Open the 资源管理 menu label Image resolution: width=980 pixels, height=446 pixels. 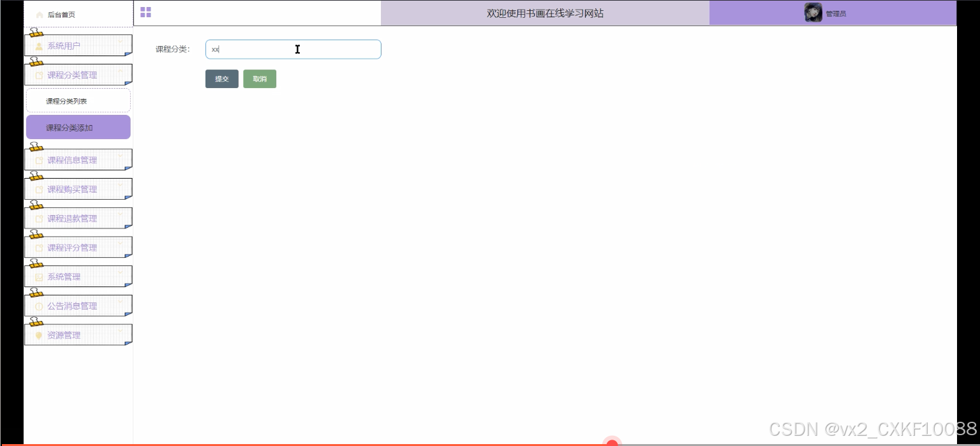click(x=64, y=336)
